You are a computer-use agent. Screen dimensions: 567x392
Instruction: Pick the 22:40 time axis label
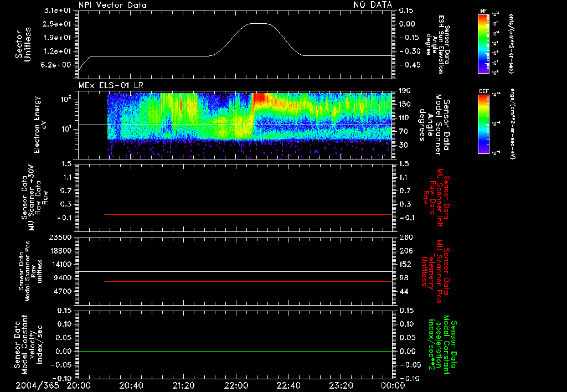click(x=288, y=385)
